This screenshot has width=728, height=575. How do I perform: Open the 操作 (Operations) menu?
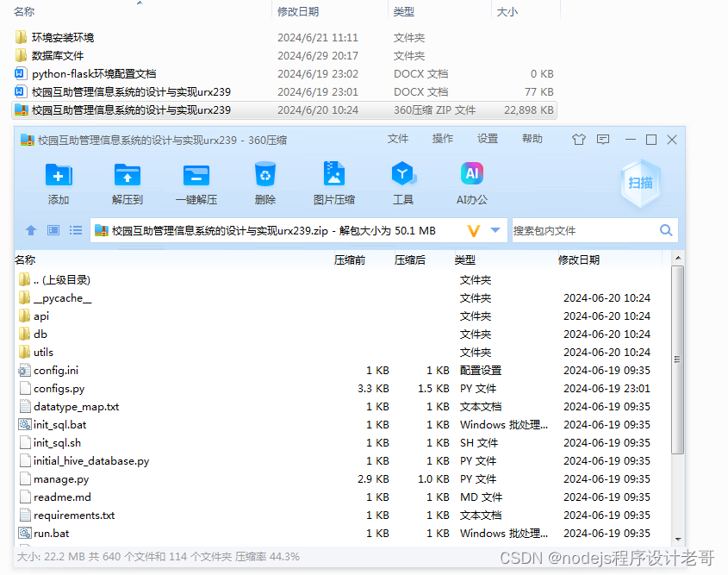tap(442, 138)
